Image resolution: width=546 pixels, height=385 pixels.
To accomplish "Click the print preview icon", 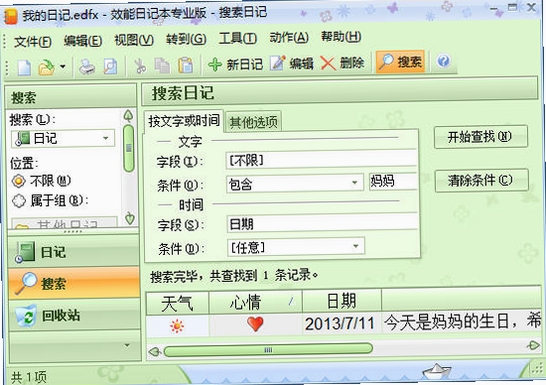I will [x=110, y=66].
